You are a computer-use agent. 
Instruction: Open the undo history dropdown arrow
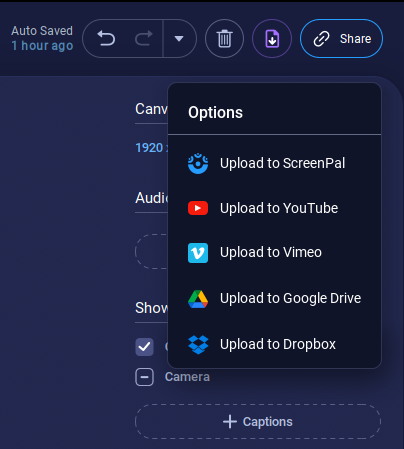(179, 39)
